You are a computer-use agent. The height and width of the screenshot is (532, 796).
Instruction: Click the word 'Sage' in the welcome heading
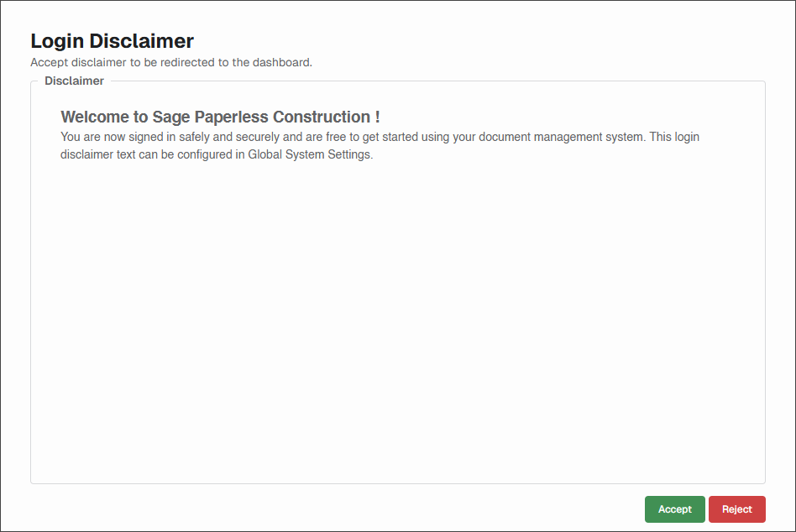171,117
